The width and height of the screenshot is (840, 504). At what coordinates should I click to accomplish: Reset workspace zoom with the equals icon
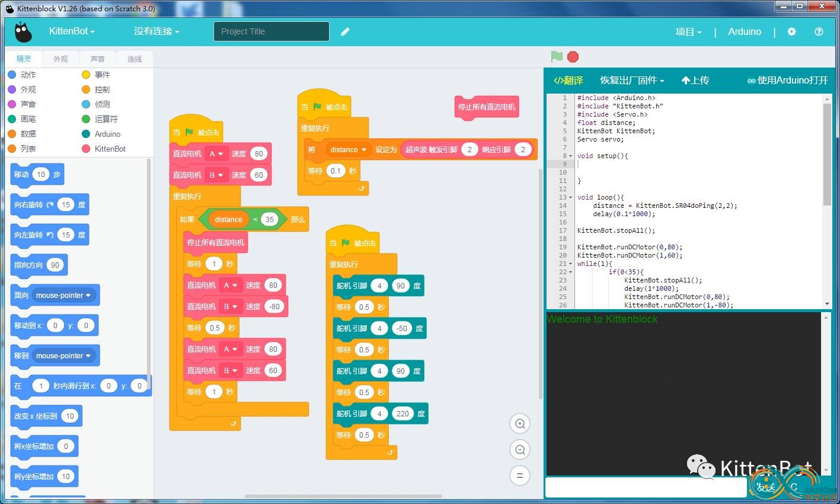[520, 476]
